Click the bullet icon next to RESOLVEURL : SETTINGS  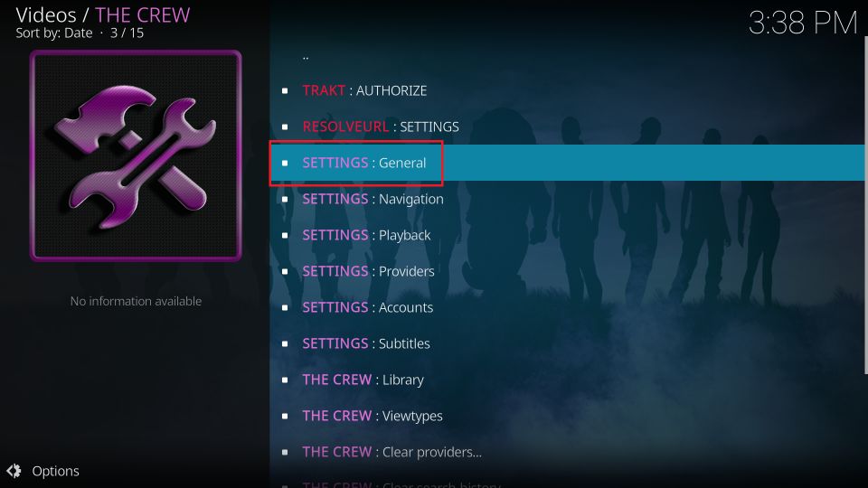(285, 127)
